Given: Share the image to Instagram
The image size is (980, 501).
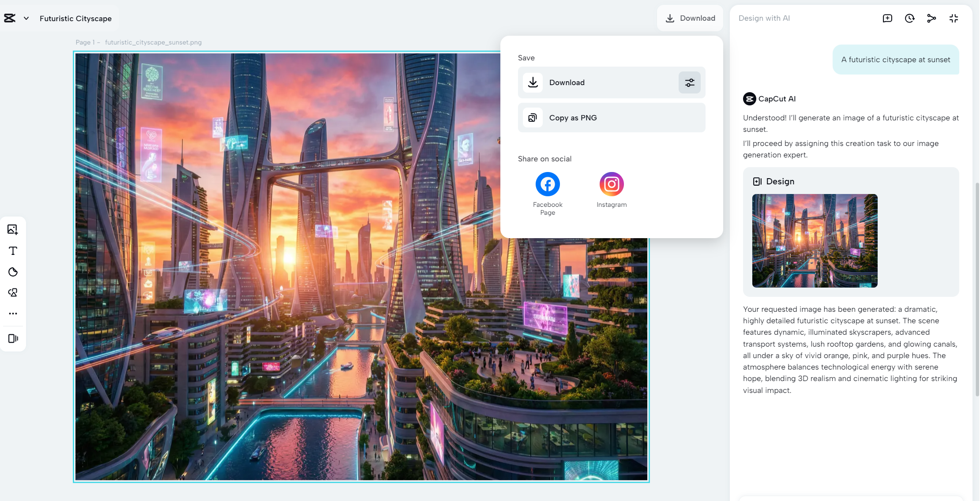Looking at the screenshot, I should [x=611, y=184].
